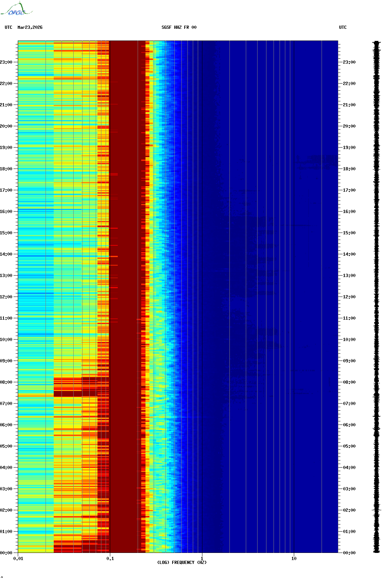Click the 00:00 label on the left time axis
This screenshot has height=581, width=392.
click(6, 553)
